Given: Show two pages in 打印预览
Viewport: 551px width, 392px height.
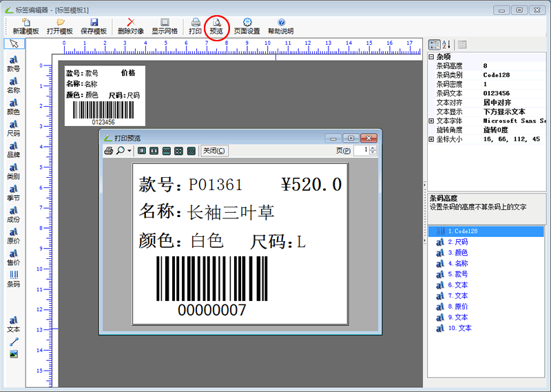Looking at the screenshot, I should click(x=154, y=151).
